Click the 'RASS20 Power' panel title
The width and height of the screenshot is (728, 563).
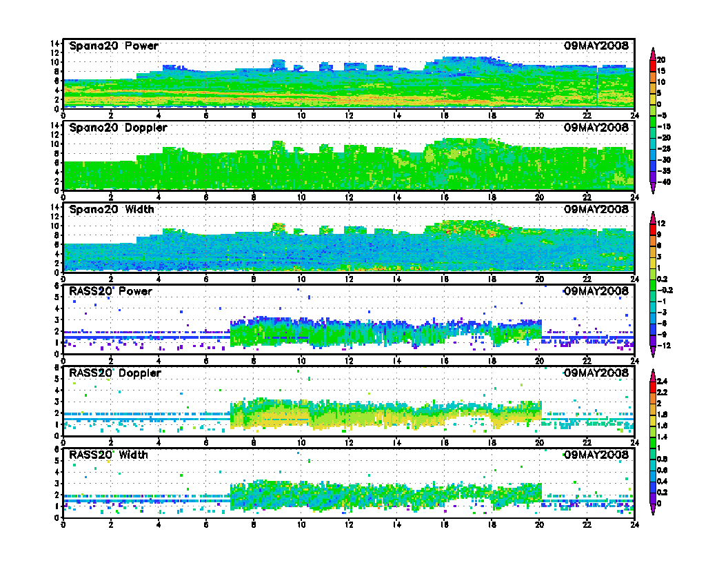pos(110,291)
